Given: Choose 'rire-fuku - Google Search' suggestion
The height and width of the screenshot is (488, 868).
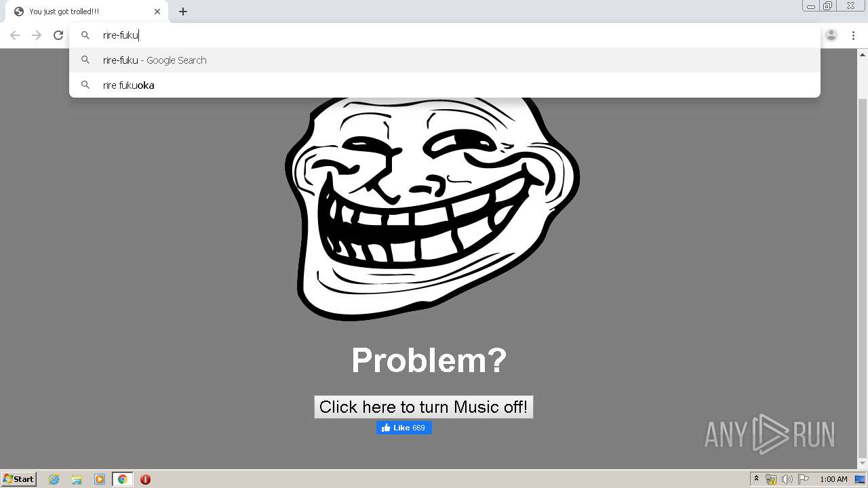Looking at the screenshot, I should coord(445,60).
